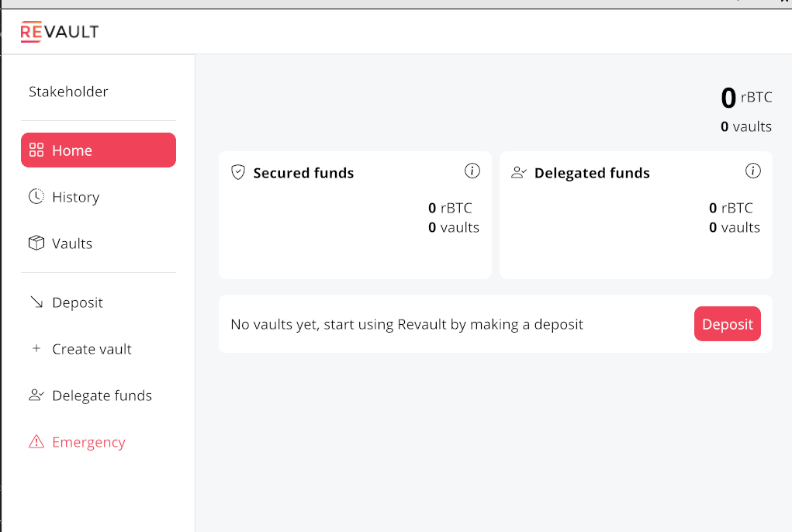Select the Home grid icon in the sidebar
This screenshot has width=792, height=532.
(36, 150)
